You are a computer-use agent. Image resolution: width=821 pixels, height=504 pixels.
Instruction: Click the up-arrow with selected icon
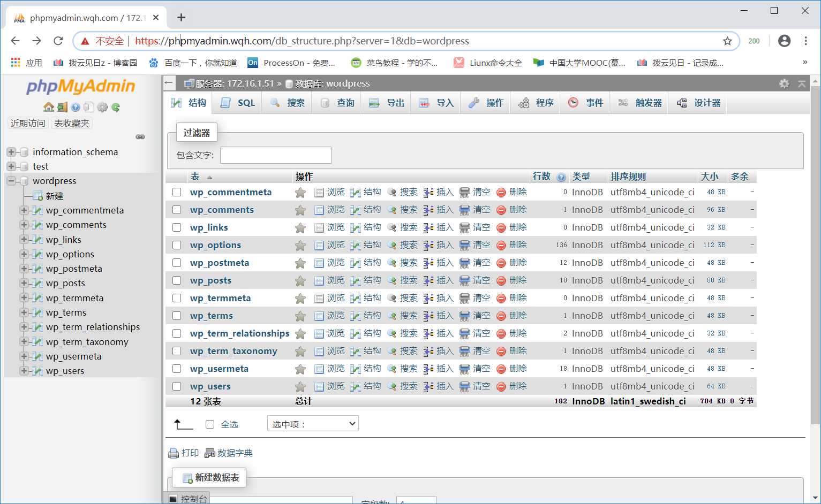(183, 424)
